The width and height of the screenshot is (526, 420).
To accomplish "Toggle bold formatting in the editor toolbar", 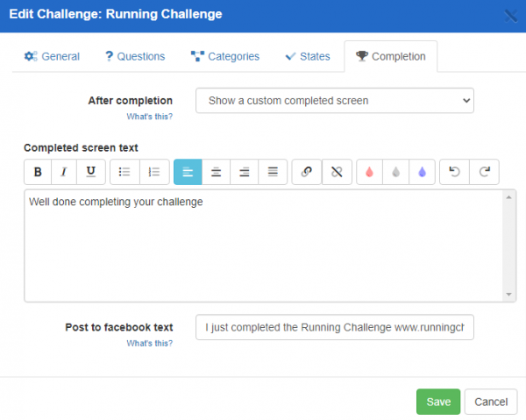I will click(x=38, y=172).
